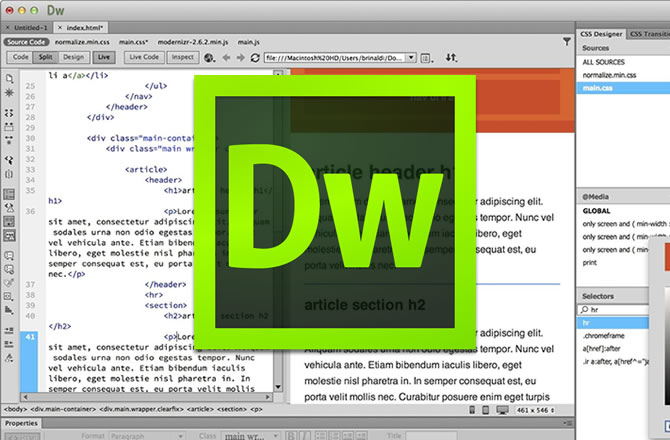The height and width of the screenshot is (440, 670).
Task: Select GLOBAL under @Media
Action: (x=597, y=211)
